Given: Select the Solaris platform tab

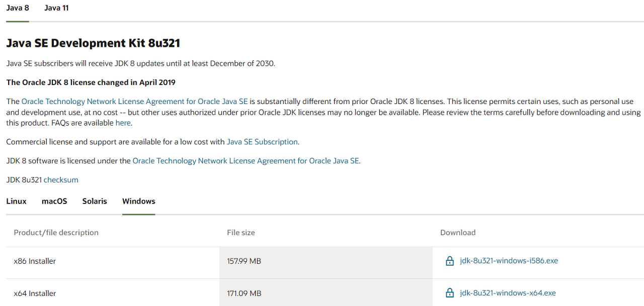Looking at the screenshot, I should tap(95, 201).
